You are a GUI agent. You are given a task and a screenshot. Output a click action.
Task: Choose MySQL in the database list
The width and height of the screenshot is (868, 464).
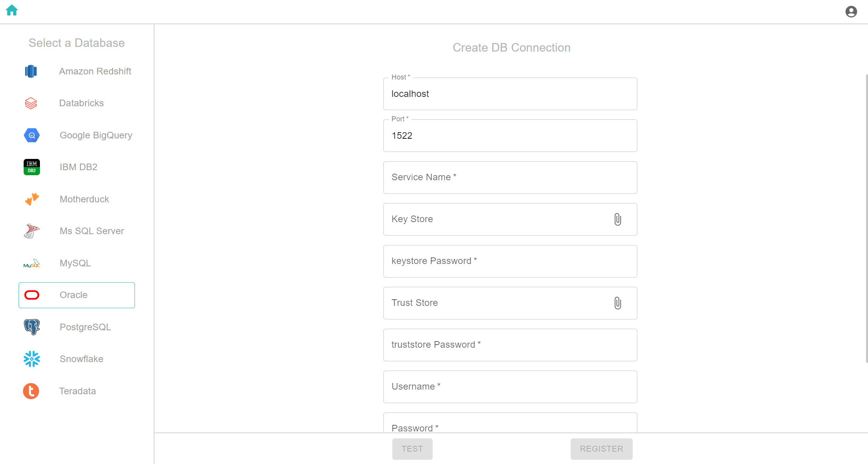[77, 263]
